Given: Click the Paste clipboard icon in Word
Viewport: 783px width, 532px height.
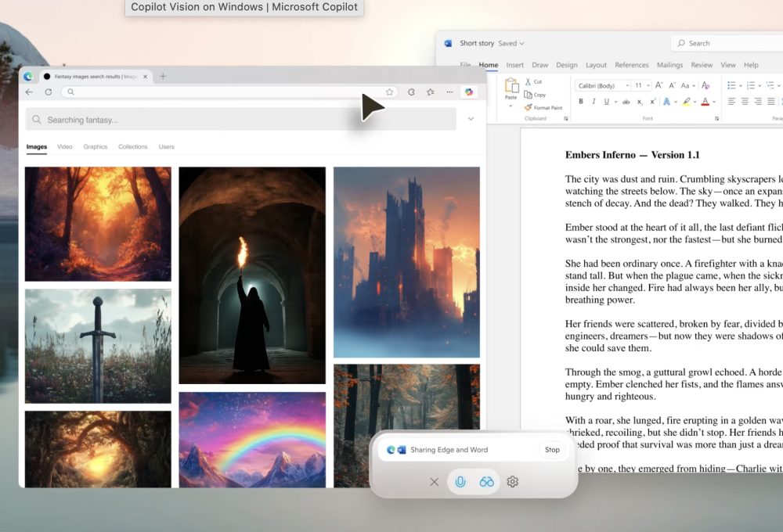Looking at the screenshot, I should 511,85.
